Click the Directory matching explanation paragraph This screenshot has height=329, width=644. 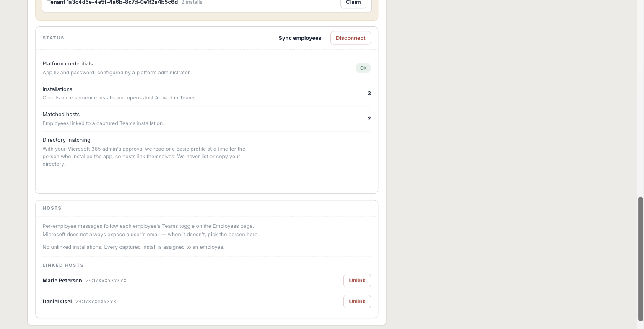144,157
